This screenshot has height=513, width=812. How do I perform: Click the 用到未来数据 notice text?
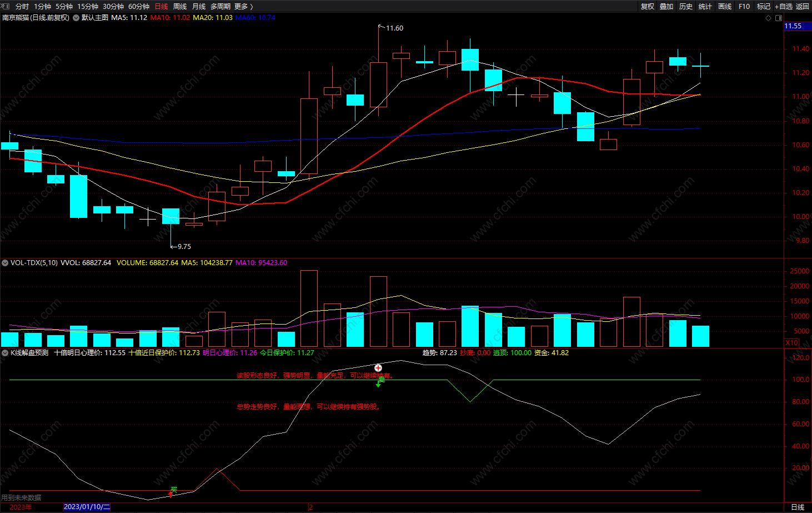22,497
